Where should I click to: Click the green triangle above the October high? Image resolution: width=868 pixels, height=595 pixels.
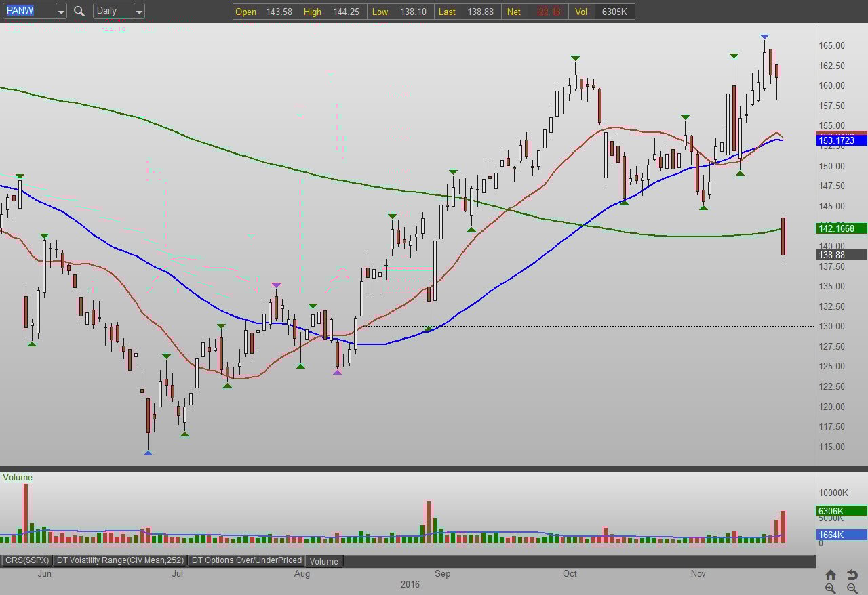[575, 58]
